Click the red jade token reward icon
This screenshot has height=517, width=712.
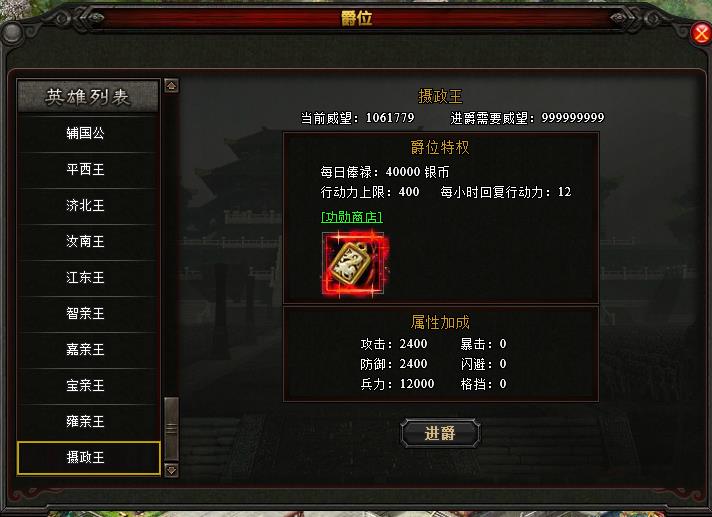pyautogui.click(x=354, y=264)
